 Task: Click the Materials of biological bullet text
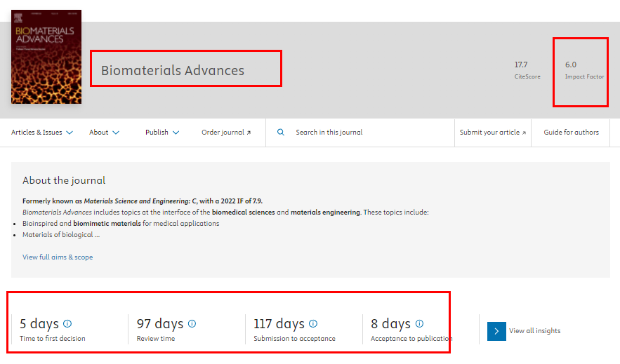[x=61, y=234]
